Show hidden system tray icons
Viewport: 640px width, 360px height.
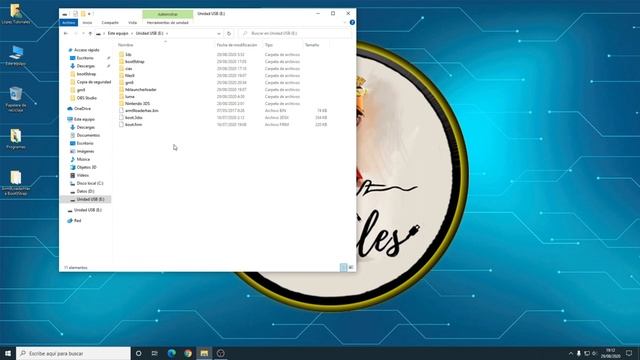pos(571,353)
